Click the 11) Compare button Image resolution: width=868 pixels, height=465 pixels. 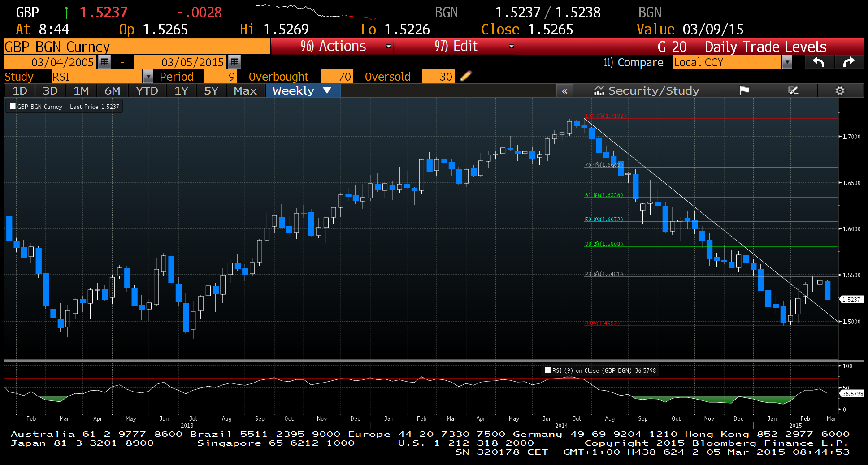point(633,62)
